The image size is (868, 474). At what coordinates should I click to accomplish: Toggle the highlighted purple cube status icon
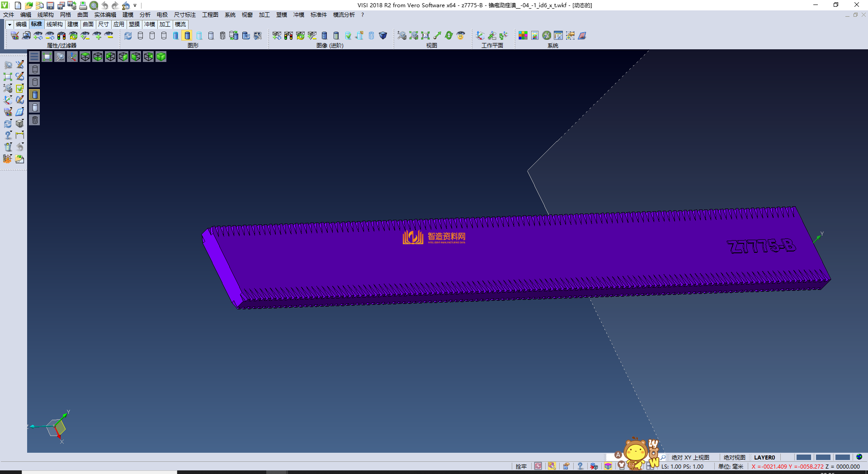tap(608, 466)
